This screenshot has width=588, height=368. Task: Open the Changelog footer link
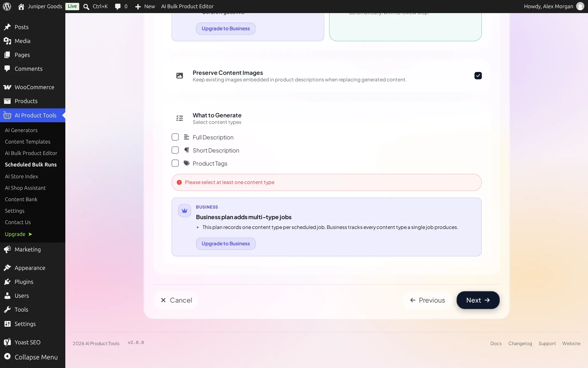coord(520,343)
